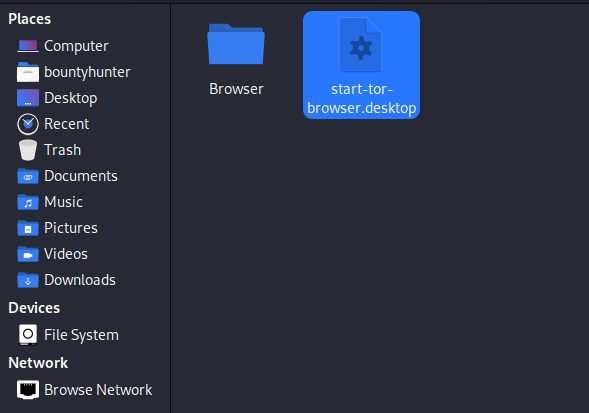The width and height of the screenshot is (589, 413).
Task: Go to the bountyhunter home location
Action: (x=87, y=72)
